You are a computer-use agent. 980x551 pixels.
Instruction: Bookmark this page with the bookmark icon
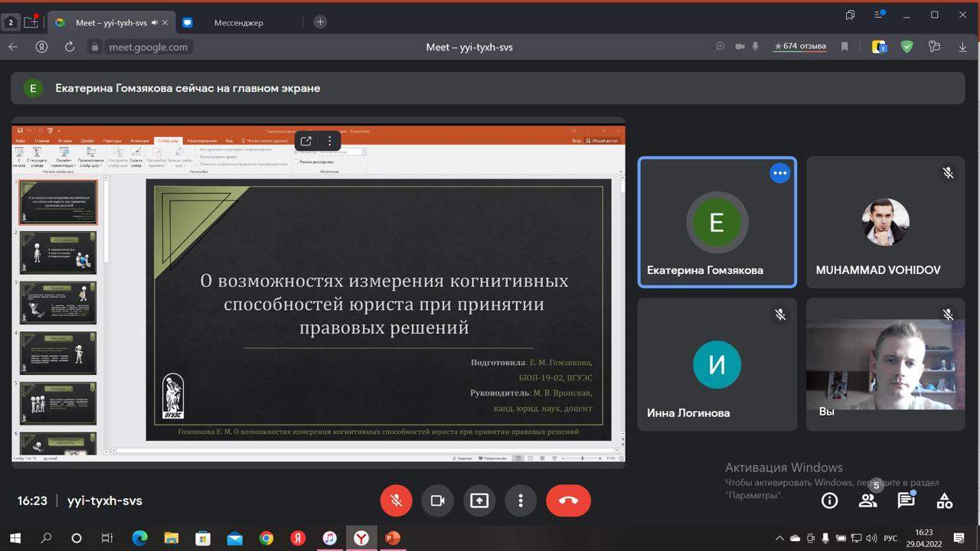point(845,47)
